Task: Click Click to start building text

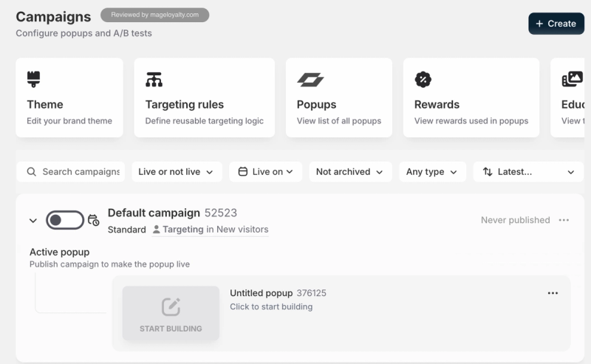Action: pyautogui.click(x=271, y=306)
